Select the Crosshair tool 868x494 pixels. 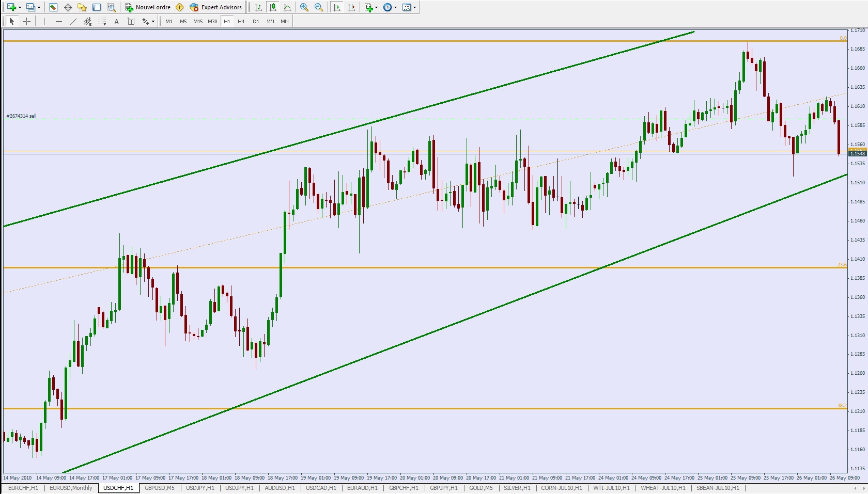pos(26,21)
